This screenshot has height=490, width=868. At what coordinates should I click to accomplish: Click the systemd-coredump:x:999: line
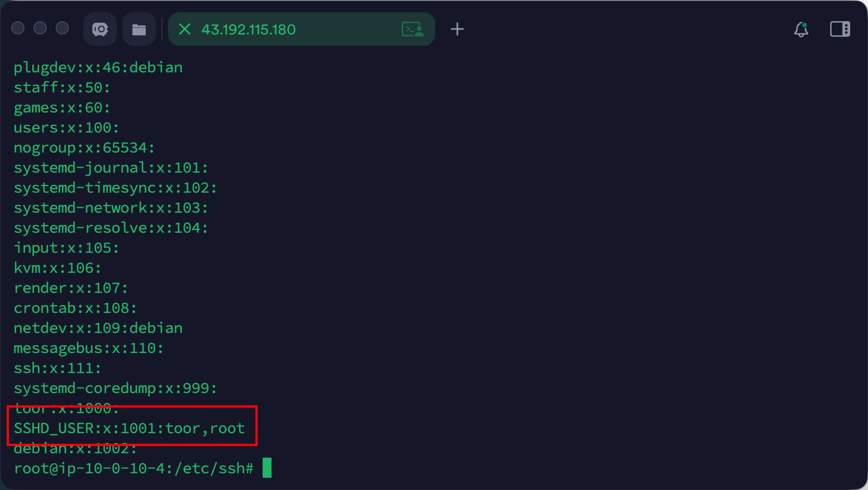click(x=115, y=388)
